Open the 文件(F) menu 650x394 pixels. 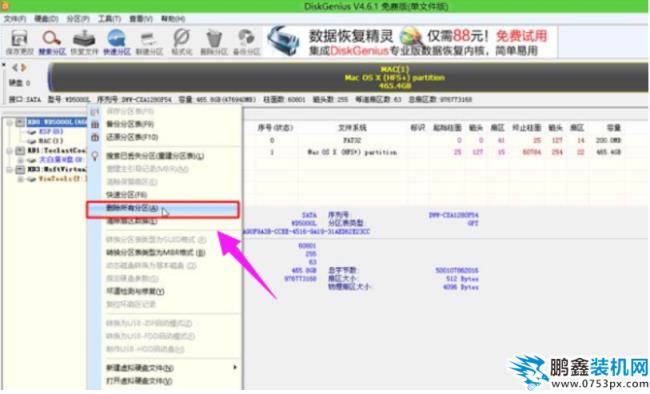click(x=15, y=19)
